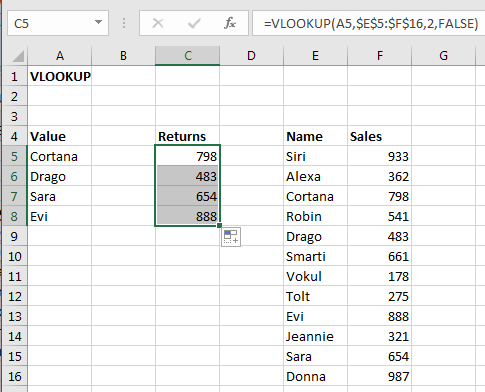
Task: Select column F header
Action: tap(380, 56)
